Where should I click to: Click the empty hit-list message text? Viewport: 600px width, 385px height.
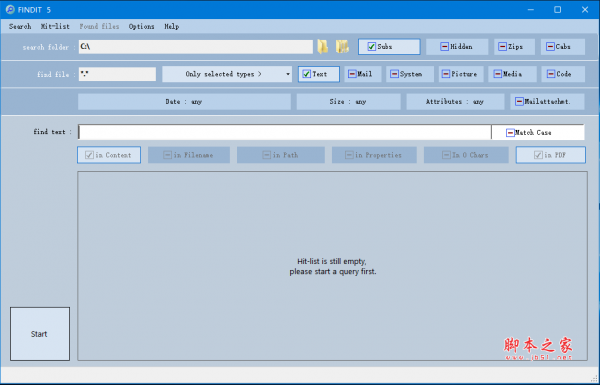(x=333, y=266)
